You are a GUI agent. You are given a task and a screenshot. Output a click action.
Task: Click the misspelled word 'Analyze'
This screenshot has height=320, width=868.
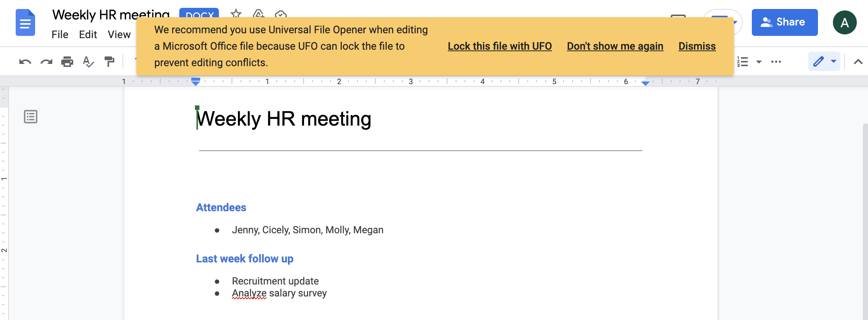[x=249, y=293]
